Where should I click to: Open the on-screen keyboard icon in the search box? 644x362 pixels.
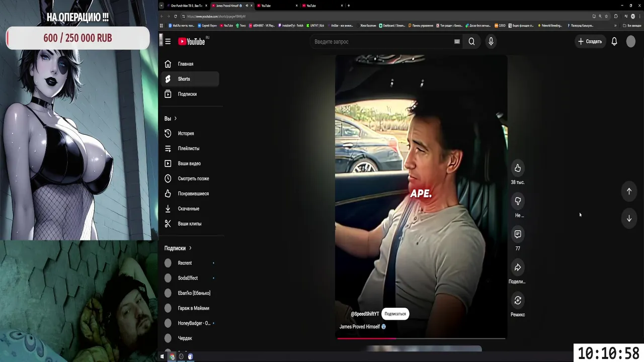(457, 42)
